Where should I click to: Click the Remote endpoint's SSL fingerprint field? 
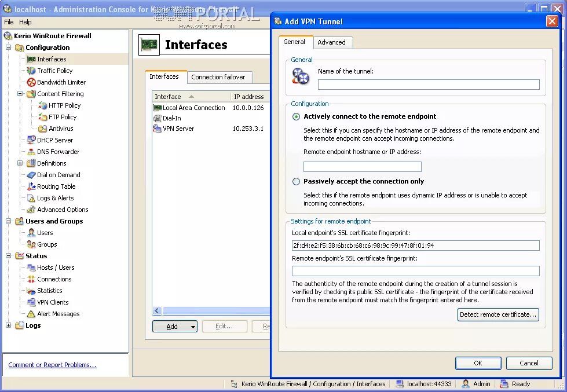pyautogui.click(x=415, y=271)
